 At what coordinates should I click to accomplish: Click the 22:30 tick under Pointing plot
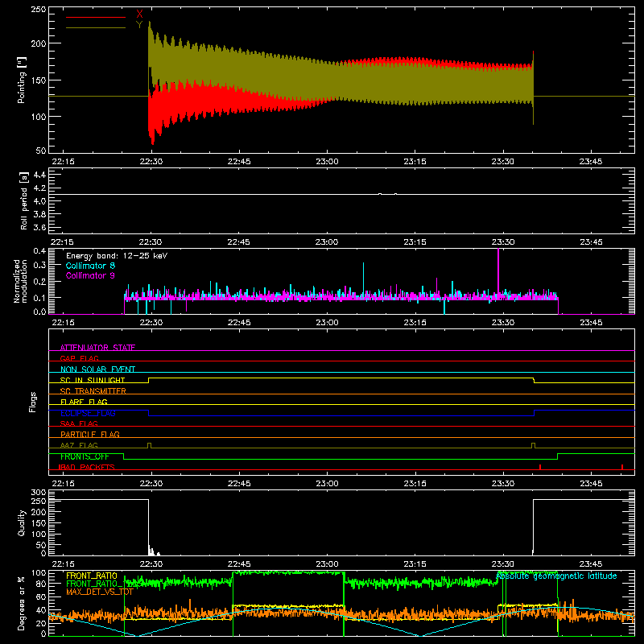tap(151, 162)
